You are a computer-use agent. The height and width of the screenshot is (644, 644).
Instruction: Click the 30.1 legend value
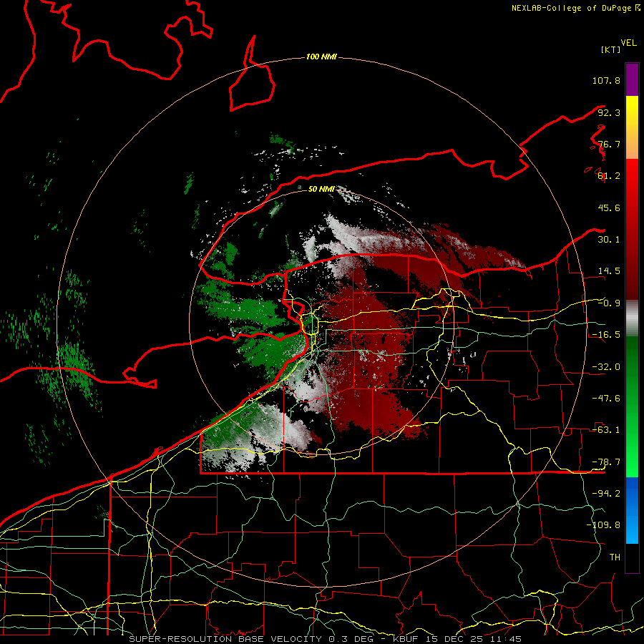(x=609, y=240)
